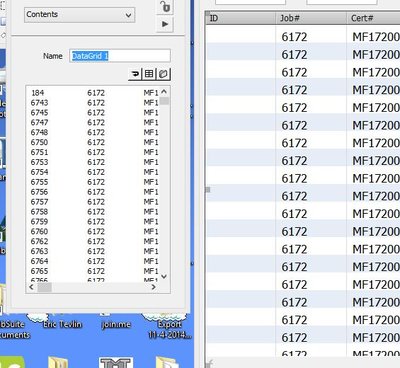The width and height of the screenshot is (400, 368).
Task: Select row 6743 in the contents list
Action: [x=94, y=103]
